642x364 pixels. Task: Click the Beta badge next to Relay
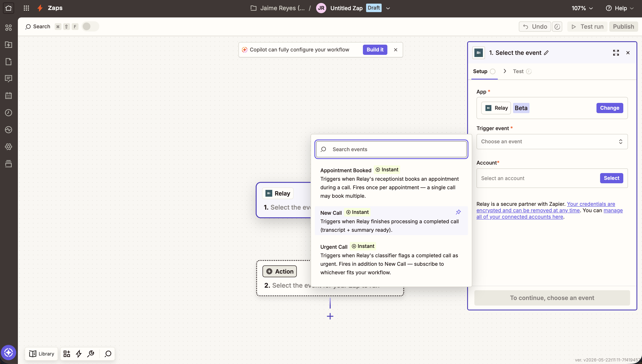click(521, 108)
